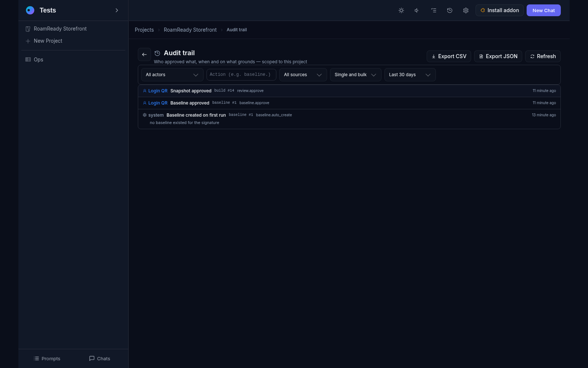Click the 13 minute ago timestamp
The image size is (588, 368).
[544, 115]
